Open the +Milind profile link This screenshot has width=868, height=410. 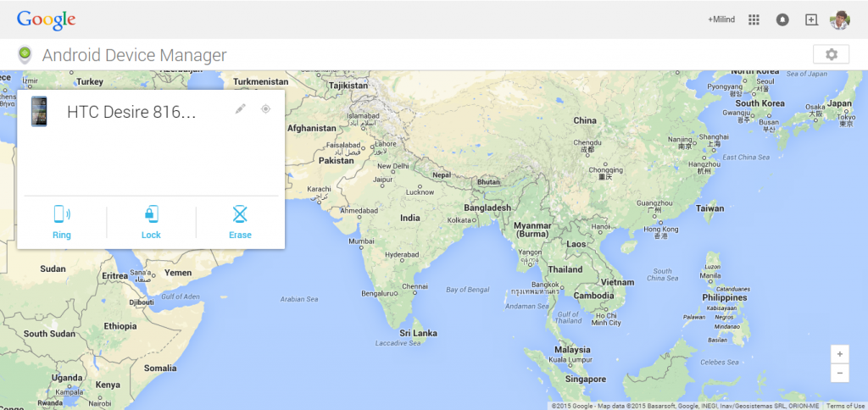coord(721,19)
